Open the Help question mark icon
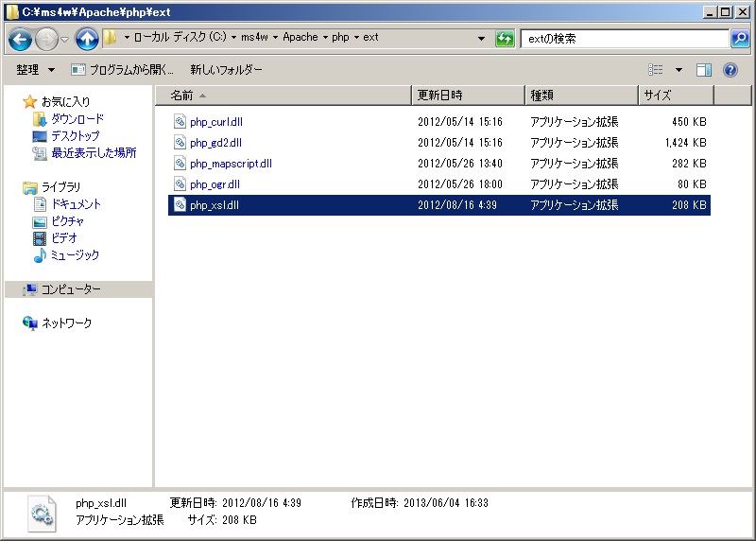Viewport: 756px width, 541px height. point(730,70)
